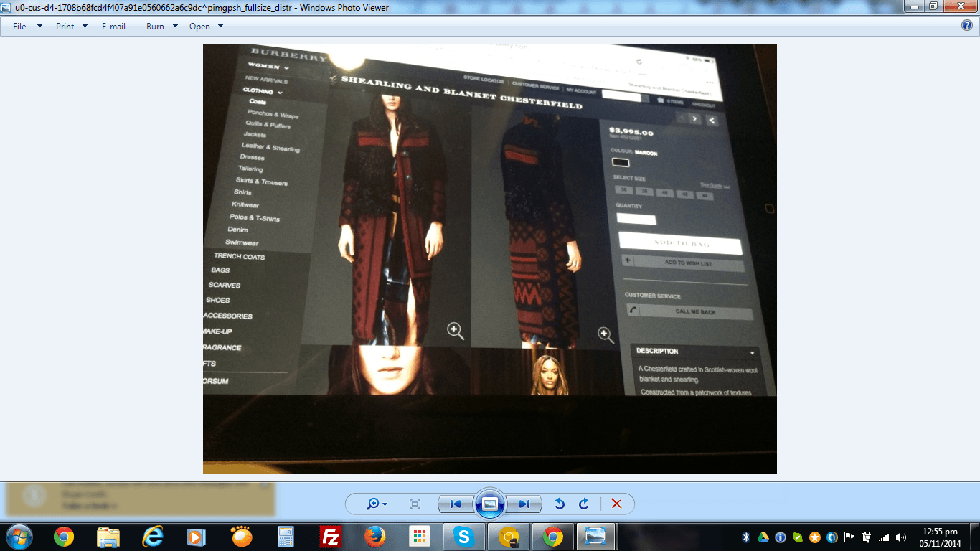Open the Calculator from the taskbar
The height and width of the screenshot is (551, 980).
(x=286, y=537)
